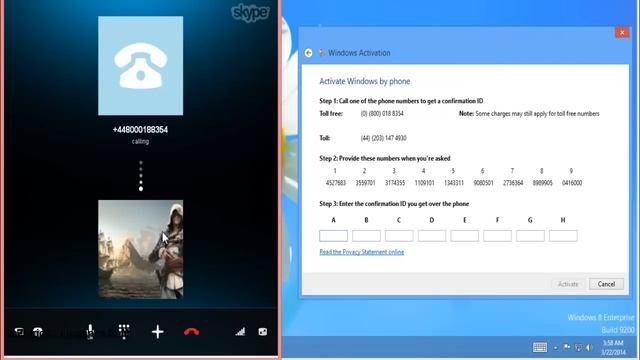Go back in Windows Activation wizard

pyautogui.click(x=309, y=53)
